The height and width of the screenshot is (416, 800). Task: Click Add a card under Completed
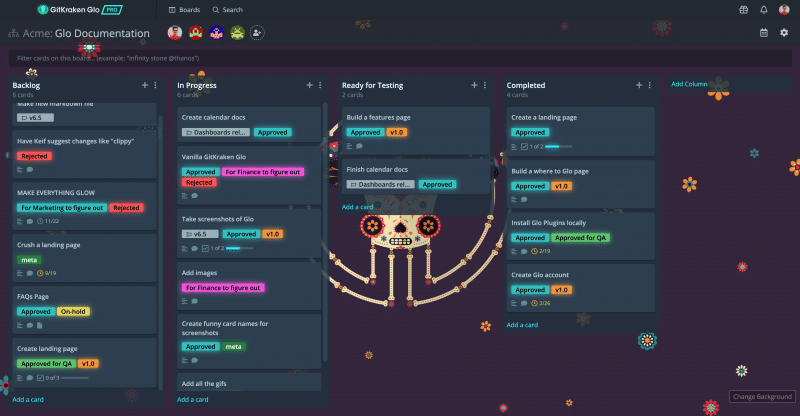click(522, 325)
